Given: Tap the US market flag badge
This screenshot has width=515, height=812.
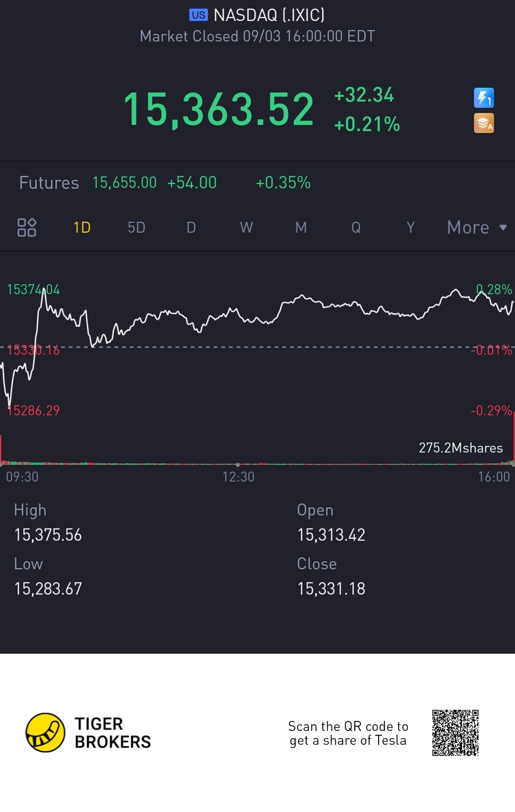Looking at the screenshot, I should pos(198,15).
